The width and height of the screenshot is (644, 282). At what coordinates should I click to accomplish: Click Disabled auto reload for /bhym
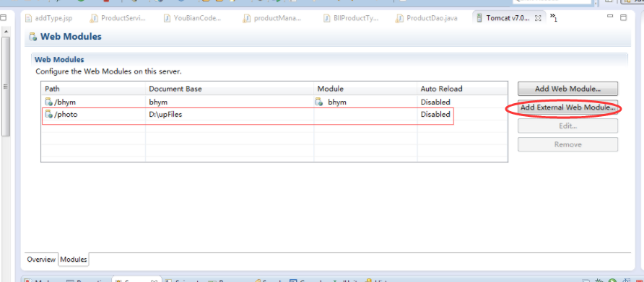pyautogui.click(x=435, y=102)
